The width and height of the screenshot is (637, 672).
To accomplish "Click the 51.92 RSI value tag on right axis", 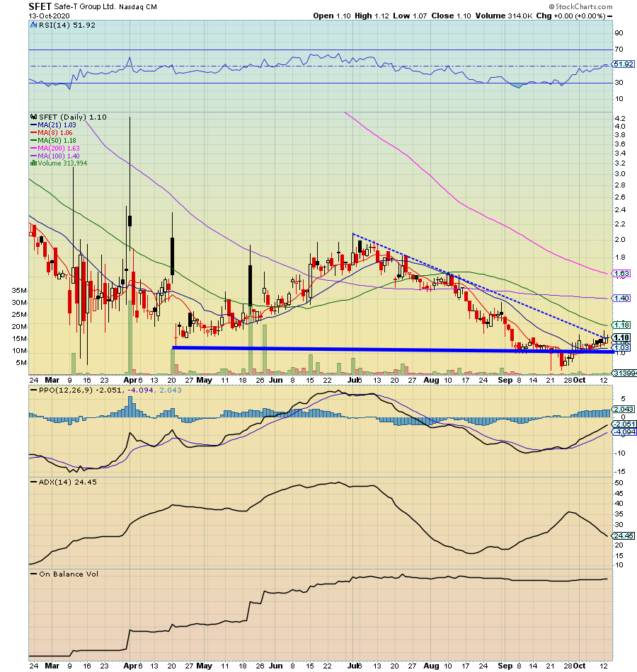I will point(624,64).
